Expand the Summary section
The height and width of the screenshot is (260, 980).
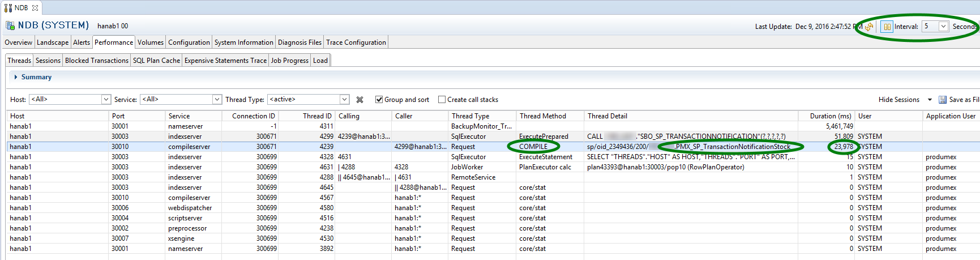(16, 77)
